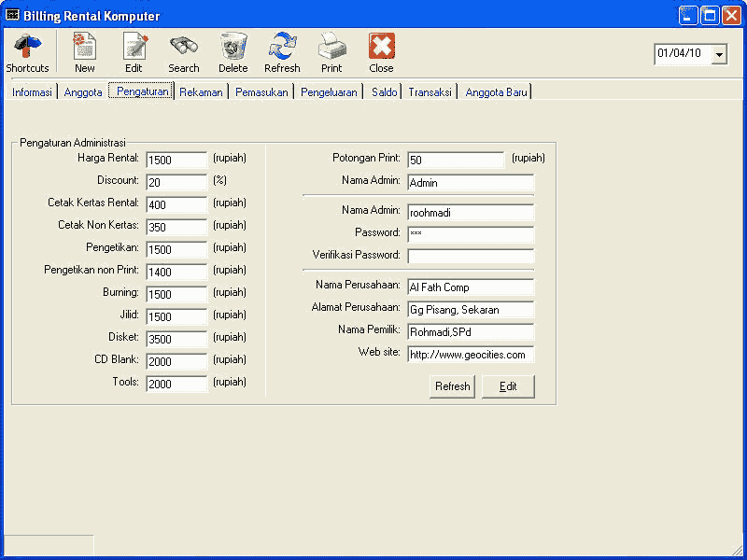This screenshot has height=560, width=747.
Task: Click the Verifikasi Password field
Action: pos(471,256)
